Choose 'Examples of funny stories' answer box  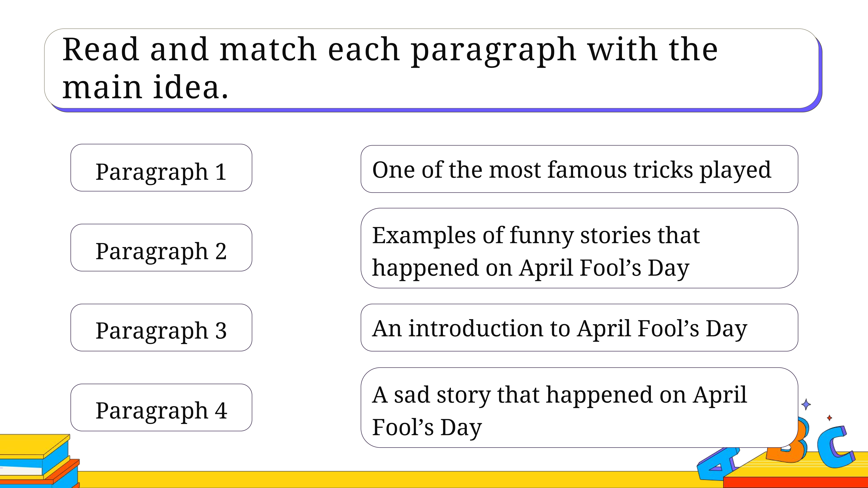click(579, 248)
